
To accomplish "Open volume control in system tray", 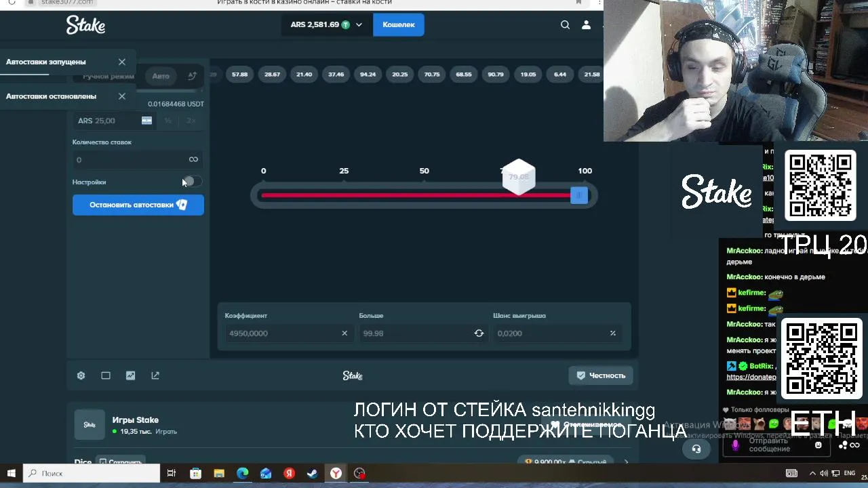I will pos(824,473).
